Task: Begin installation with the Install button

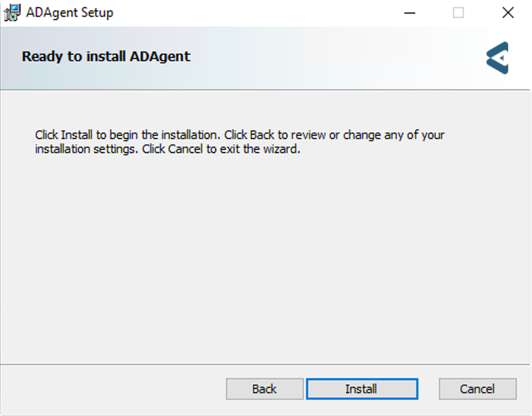Action: [x=361, y=389]
